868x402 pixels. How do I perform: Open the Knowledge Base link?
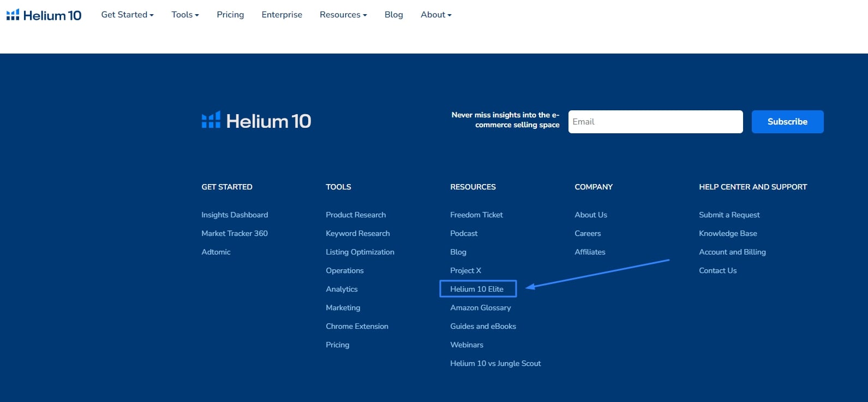click(728, 233)
